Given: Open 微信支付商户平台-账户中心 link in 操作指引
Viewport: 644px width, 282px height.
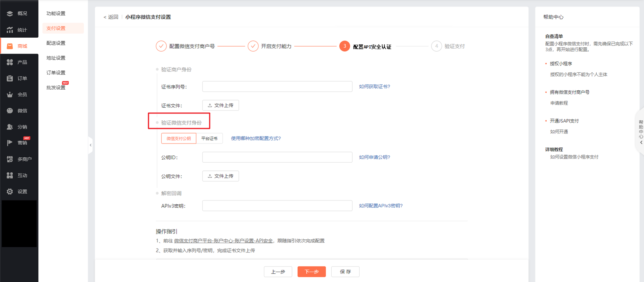Looking at the screenshot, I should 223,241.
